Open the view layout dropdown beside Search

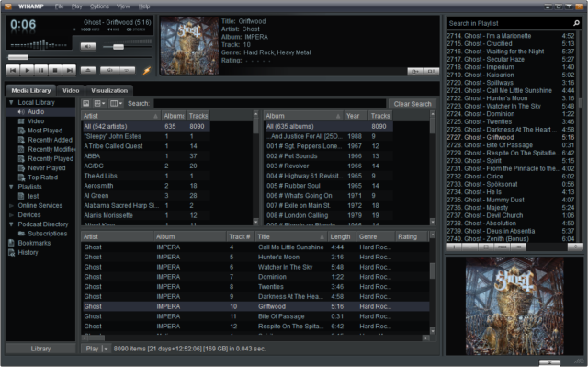[117, 103]
